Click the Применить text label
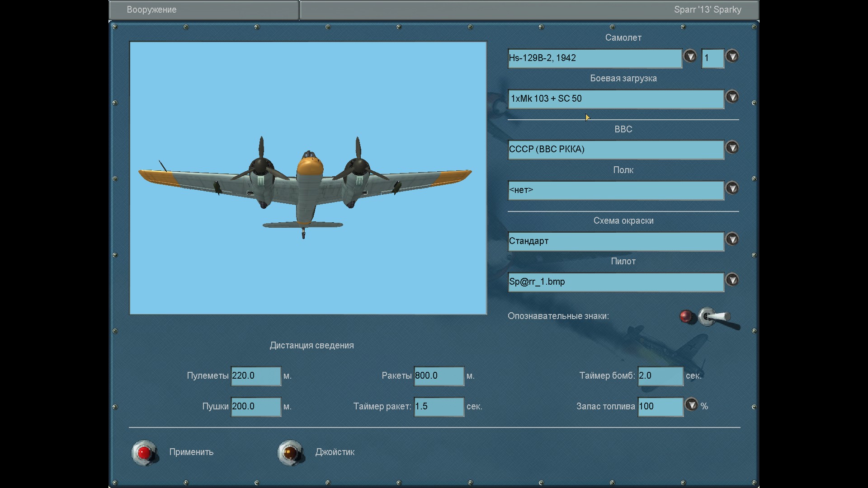Viewport: 868px width, 488px height. click(191, 452)
